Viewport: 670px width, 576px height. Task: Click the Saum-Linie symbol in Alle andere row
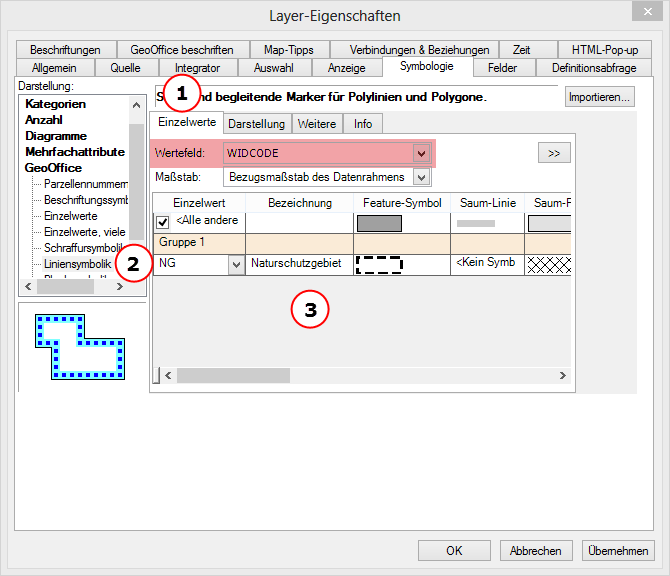(x=476, y=223)
